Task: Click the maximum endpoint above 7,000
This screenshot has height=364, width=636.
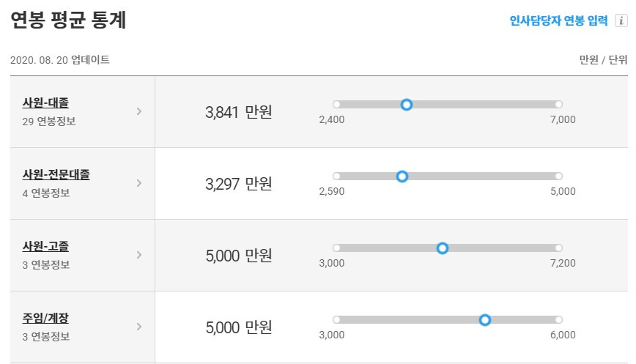Action: [x=558, y=104]
